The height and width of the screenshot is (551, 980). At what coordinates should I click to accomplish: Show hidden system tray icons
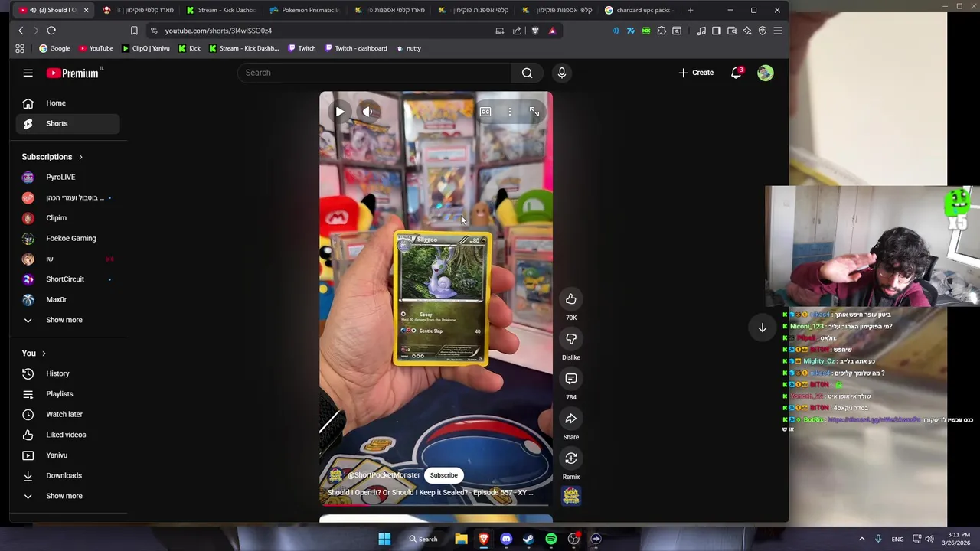click(861, 539)
